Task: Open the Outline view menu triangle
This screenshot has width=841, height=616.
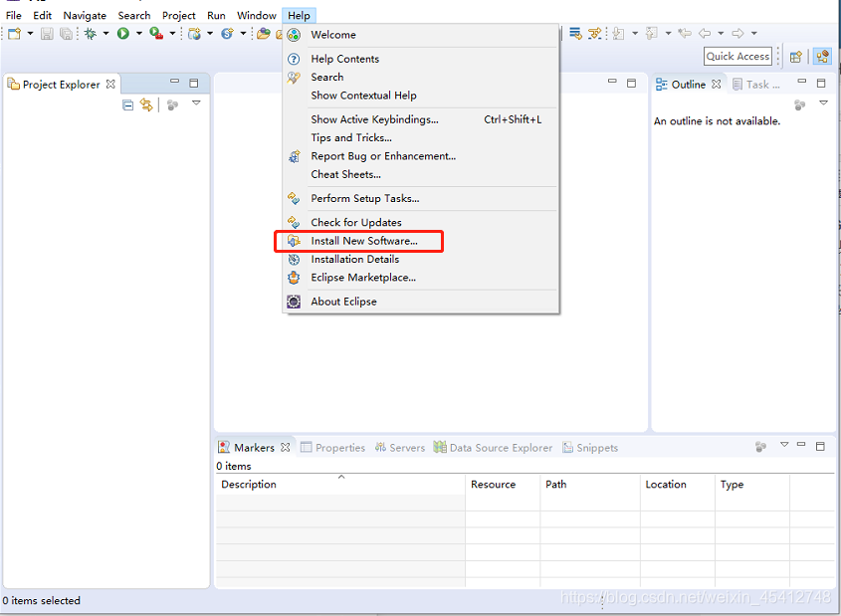Action: click(824, 103)
